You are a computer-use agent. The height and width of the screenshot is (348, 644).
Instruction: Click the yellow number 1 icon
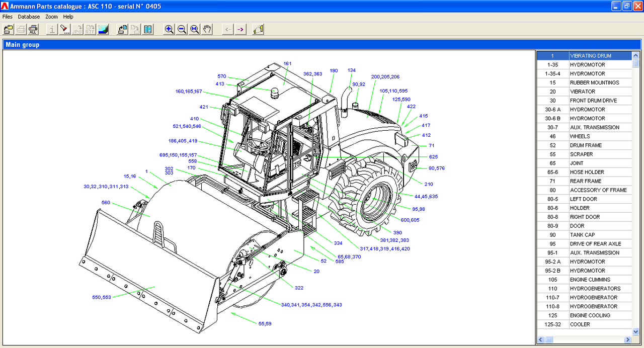tap(258, 30)
